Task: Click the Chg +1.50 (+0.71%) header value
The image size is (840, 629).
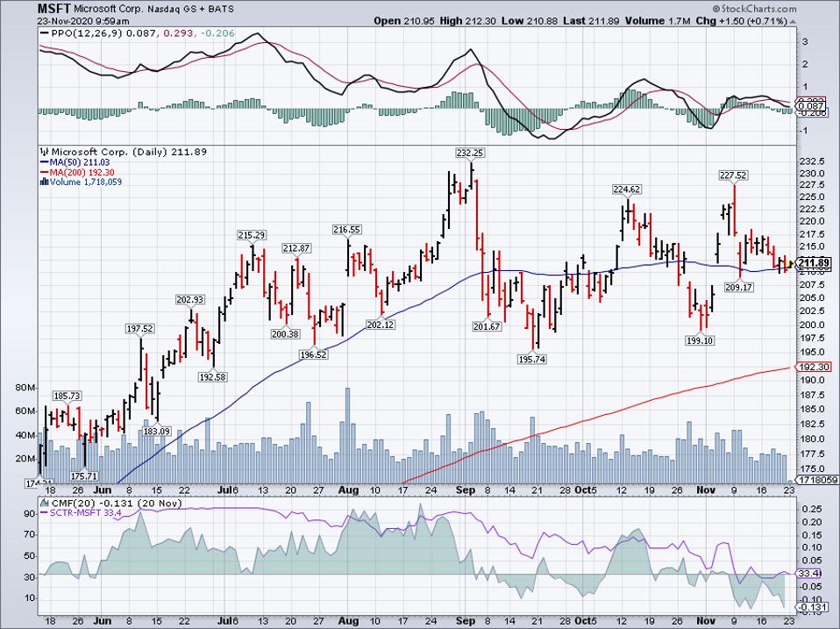Action: click(742, 21)
